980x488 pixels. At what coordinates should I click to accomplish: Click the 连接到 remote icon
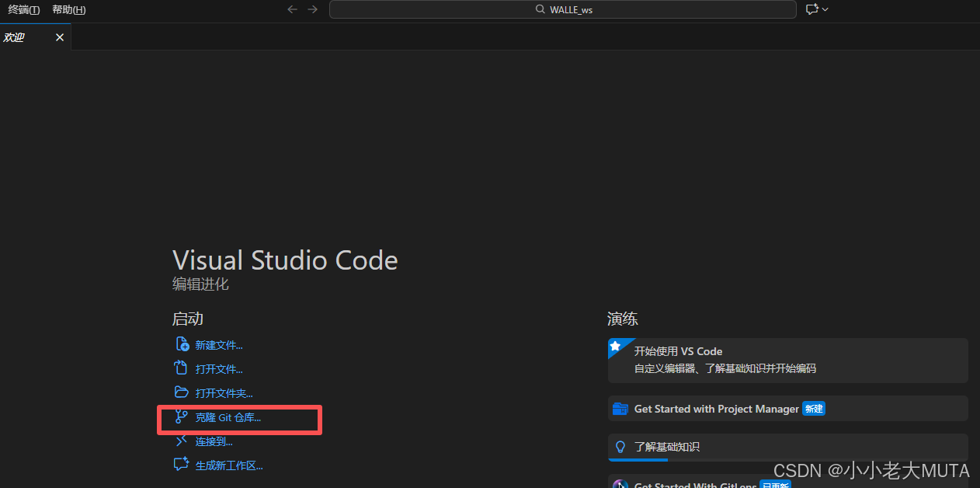tap(182, 441)
